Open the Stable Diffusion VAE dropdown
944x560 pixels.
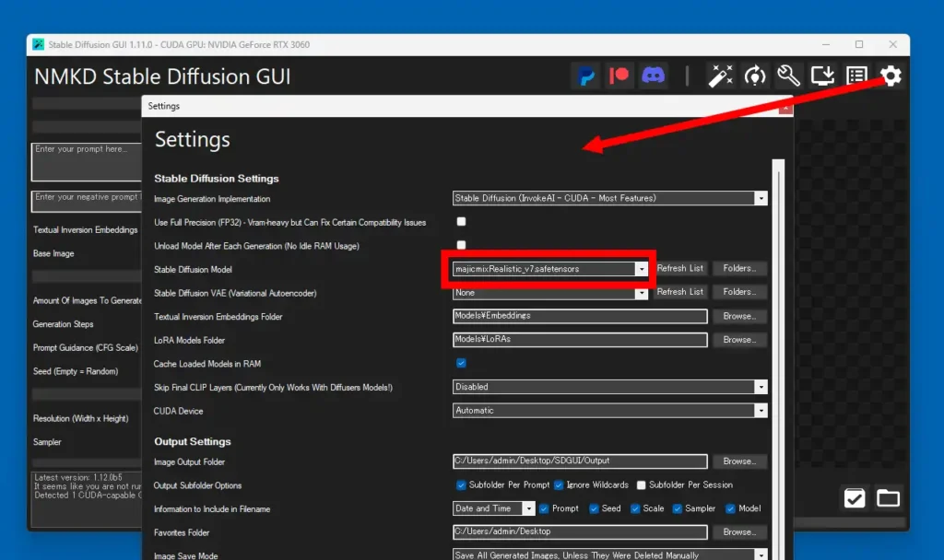click(550, 292)
